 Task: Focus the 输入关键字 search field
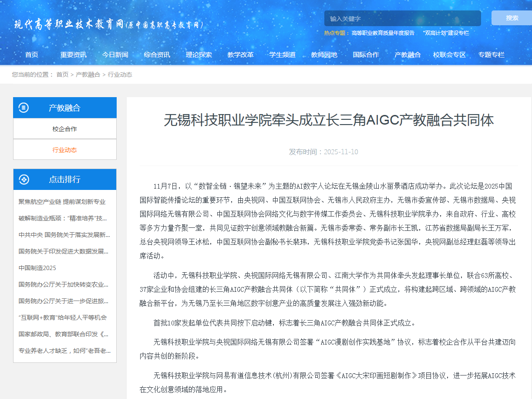tap(402, 18)
